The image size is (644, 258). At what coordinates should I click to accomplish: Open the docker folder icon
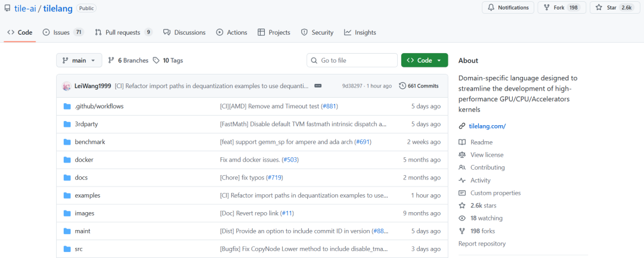67,160
